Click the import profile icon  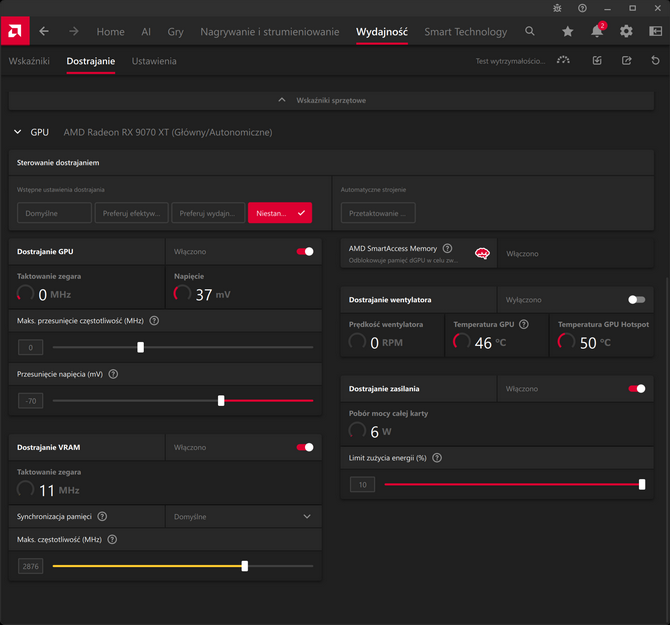pyautogui.click(x=597, y=61)
